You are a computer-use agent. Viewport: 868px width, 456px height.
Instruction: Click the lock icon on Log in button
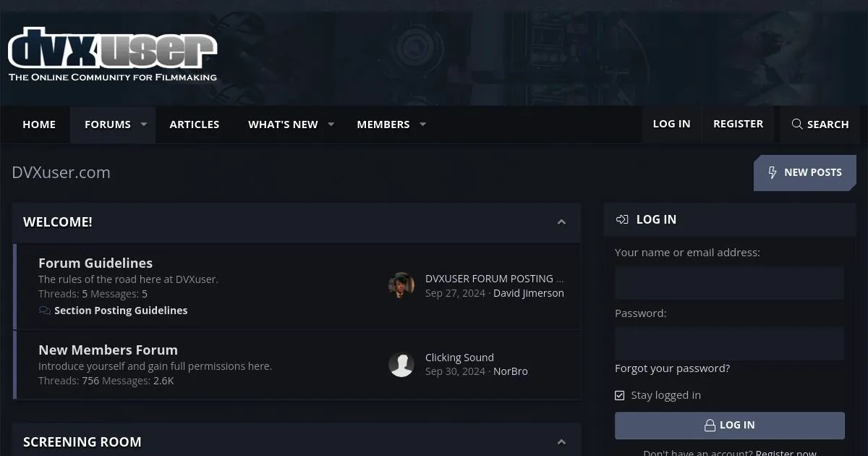click(710, 426)
